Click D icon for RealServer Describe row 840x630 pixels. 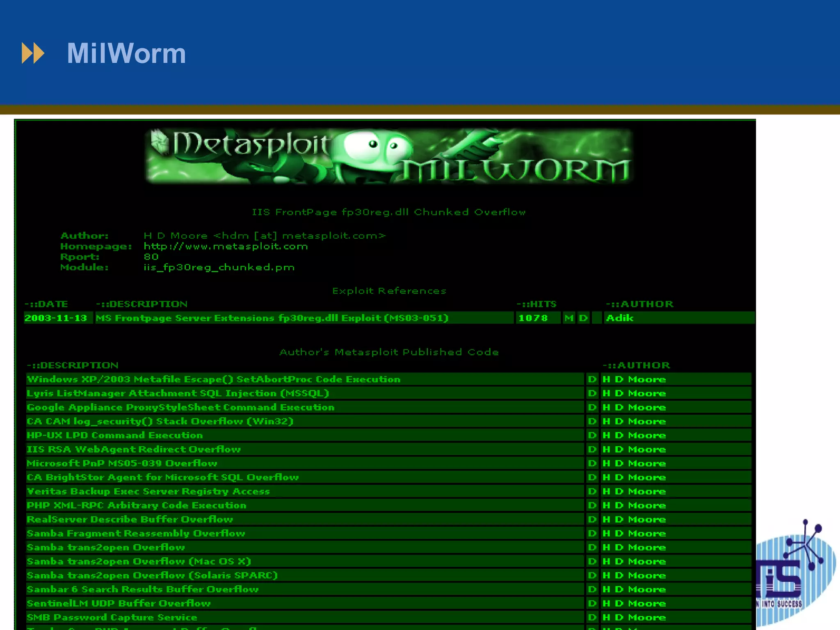tap(592, 519)
